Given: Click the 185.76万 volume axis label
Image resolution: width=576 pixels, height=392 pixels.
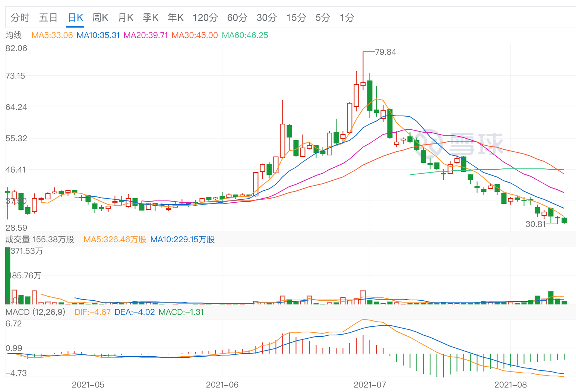Looking at the screenshot, I should tap(23, 276).
